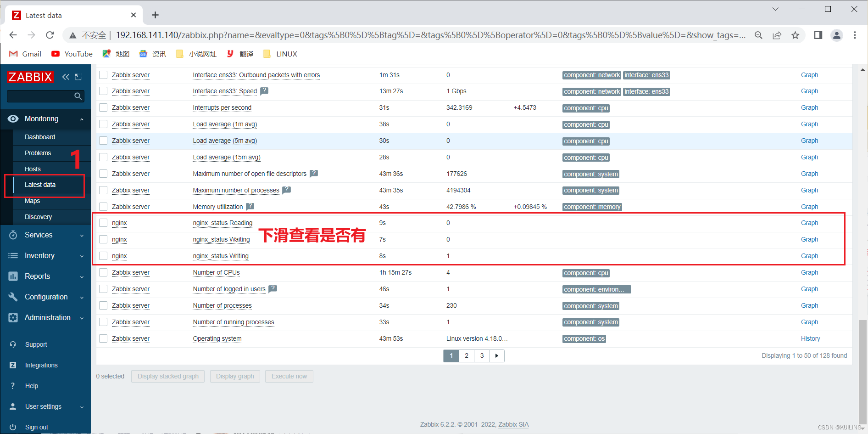This screenshot has width=868, height=434.
Task: Open help hint for Maximum number of open file descriptors
Action: coord(314,174)
